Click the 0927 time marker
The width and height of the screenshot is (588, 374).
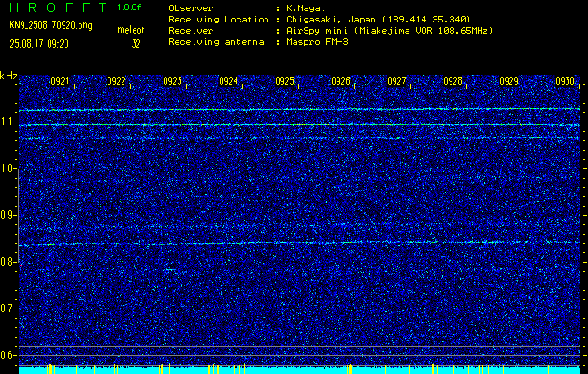click(396, 81)
